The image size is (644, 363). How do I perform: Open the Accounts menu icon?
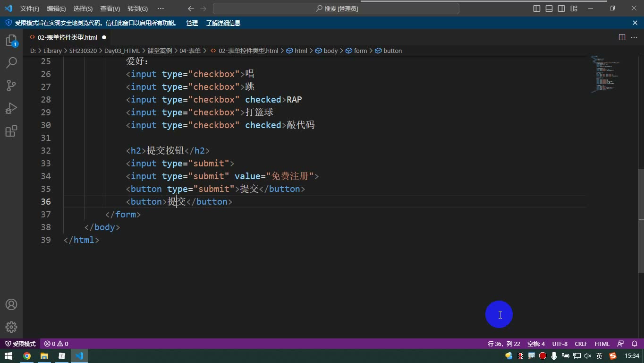coord(11,304)
